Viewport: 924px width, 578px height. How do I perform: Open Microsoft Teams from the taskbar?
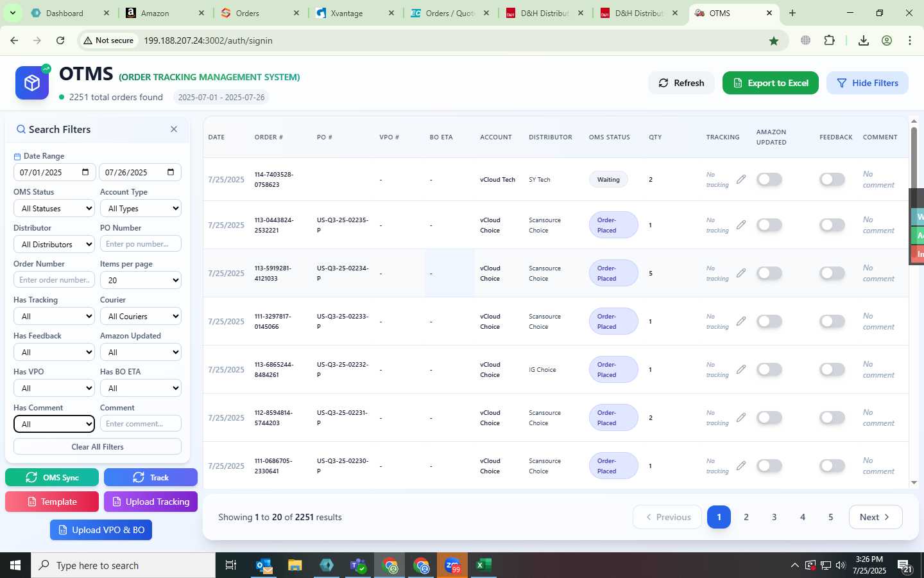[358, 565]
